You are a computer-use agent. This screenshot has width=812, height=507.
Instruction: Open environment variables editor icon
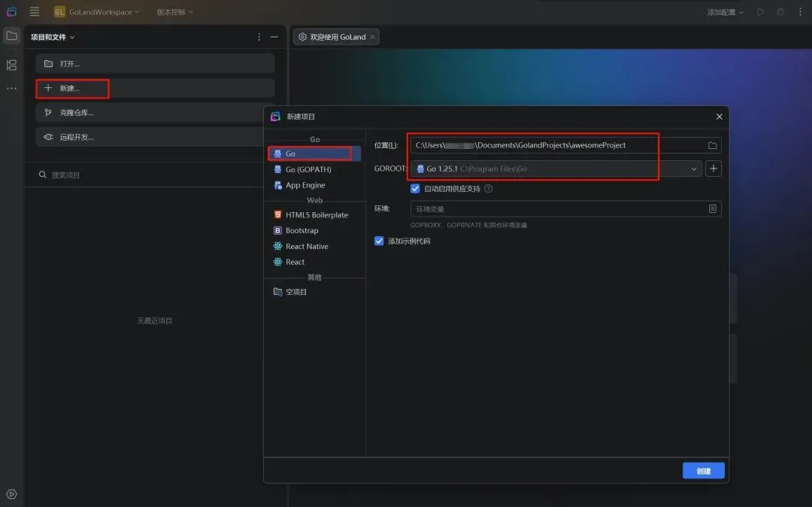coord(713,208)
